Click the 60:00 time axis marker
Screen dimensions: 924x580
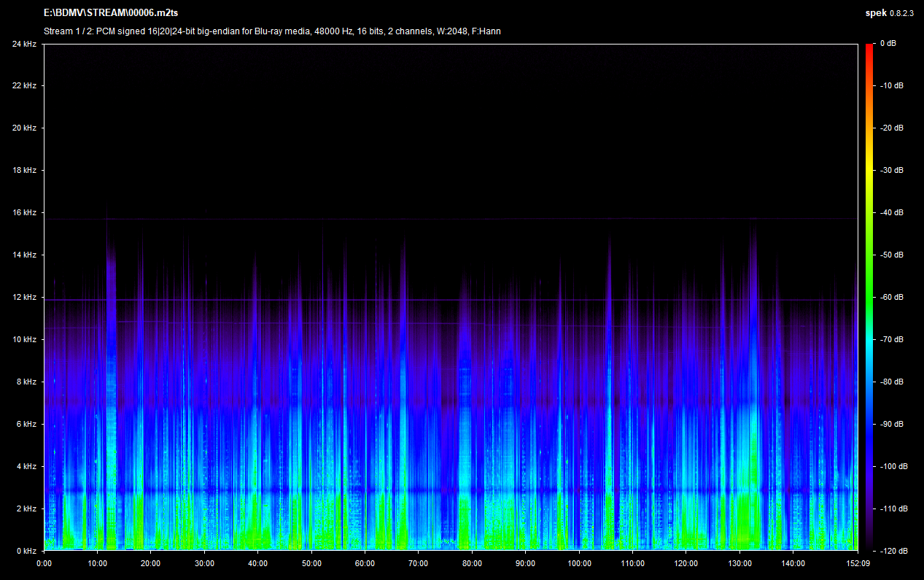tap(365, 564)
